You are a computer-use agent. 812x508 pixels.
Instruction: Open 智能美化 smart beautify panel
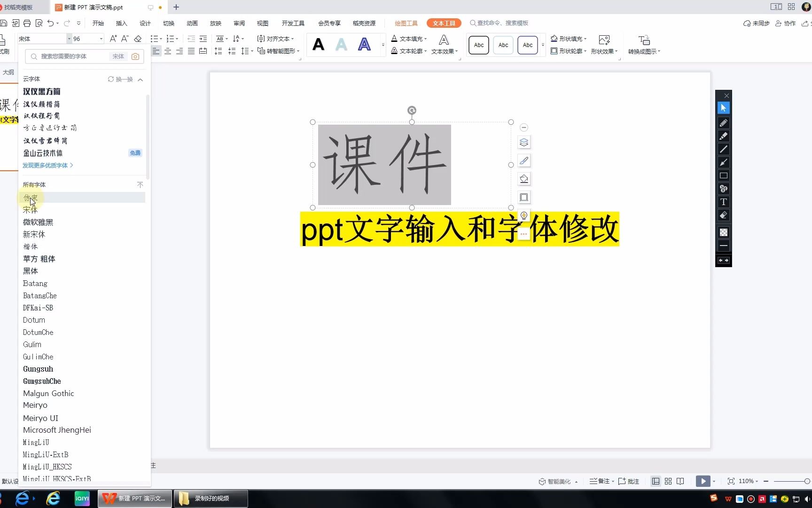[558, 481]
